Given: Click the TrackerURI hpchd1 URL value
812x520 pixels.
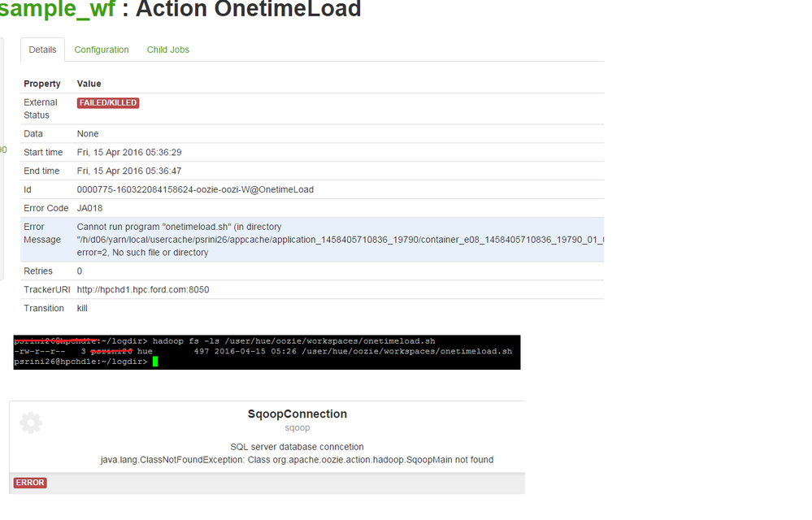Looking at the screenshot, I should click(x=143, y=290).
